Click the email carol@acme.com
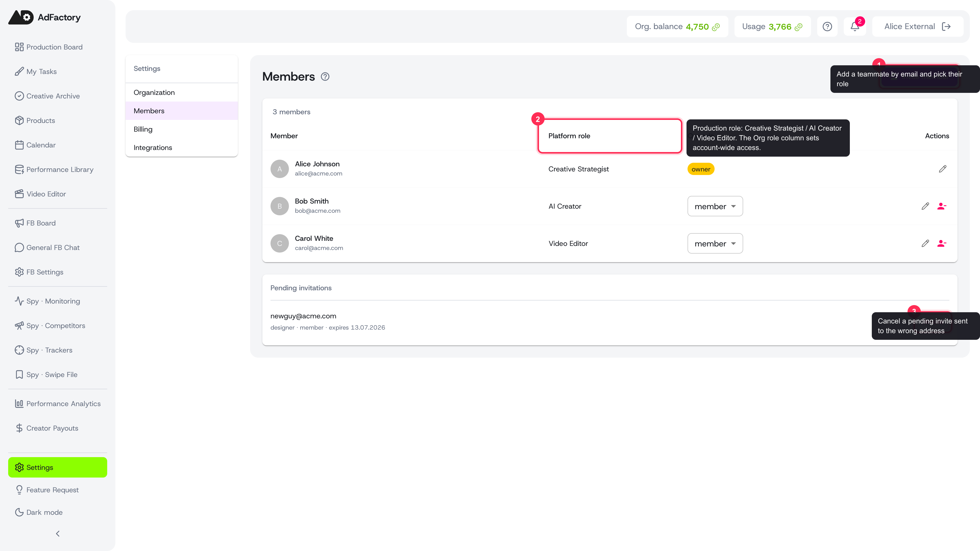Image resolution: width=980 pixels, height=551 pixels. (319, 248)
